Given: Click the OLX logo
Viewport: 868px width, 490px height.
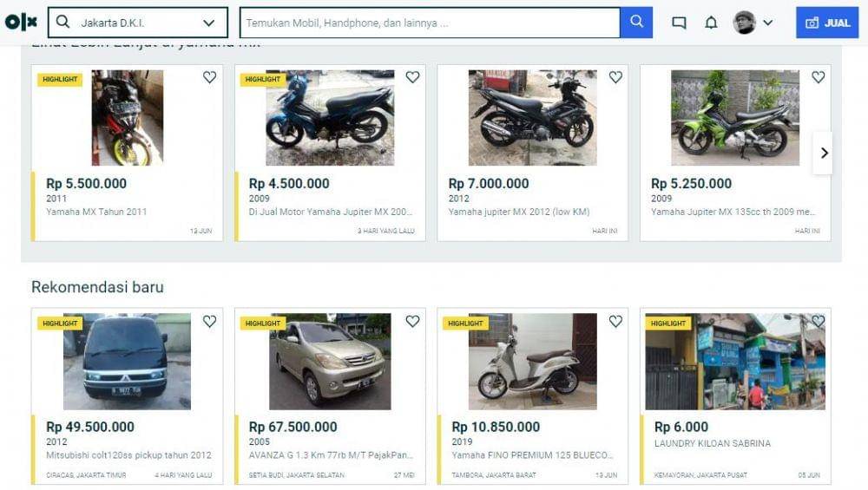Looking at the screenshot, I should point(21,23).
